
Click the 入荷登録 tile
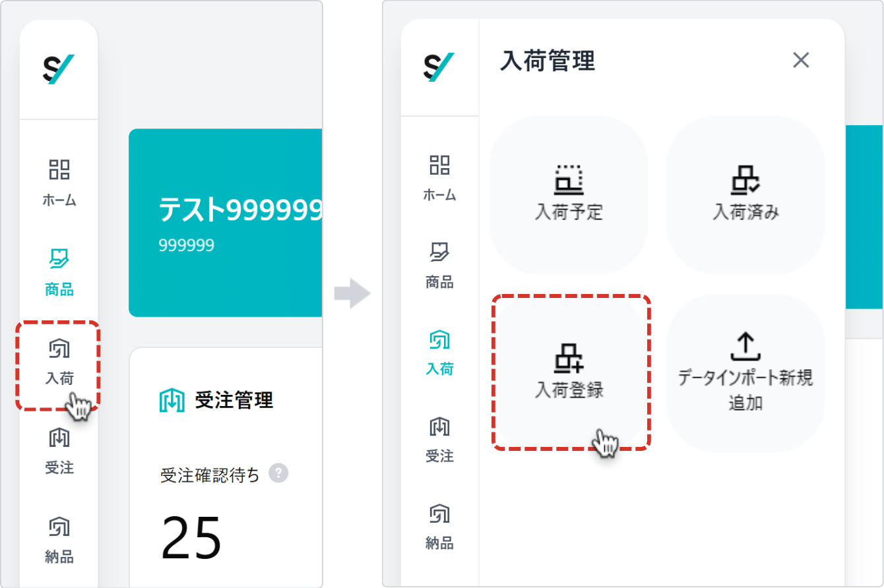coord(569,372)
